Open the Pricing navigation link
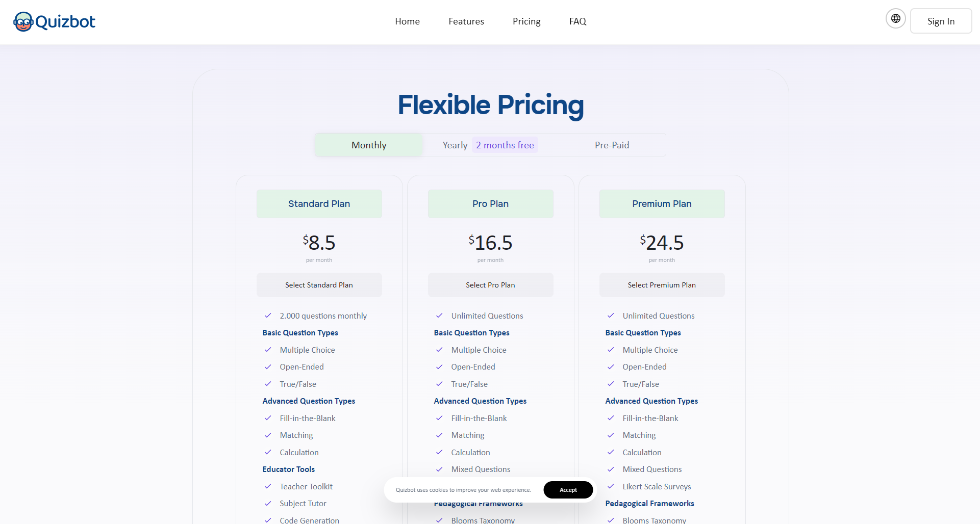Image resolution: width=980 pixels, height=524 pixels. click(x=526, y=21)
